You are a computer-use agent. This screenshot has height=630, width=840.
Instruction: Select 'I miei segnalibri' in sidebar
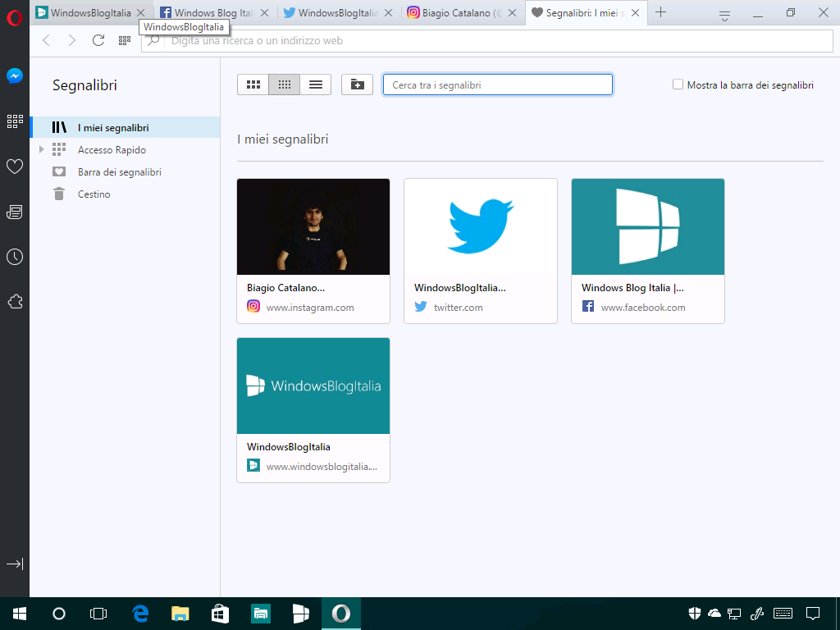click(x=126, y=127)
